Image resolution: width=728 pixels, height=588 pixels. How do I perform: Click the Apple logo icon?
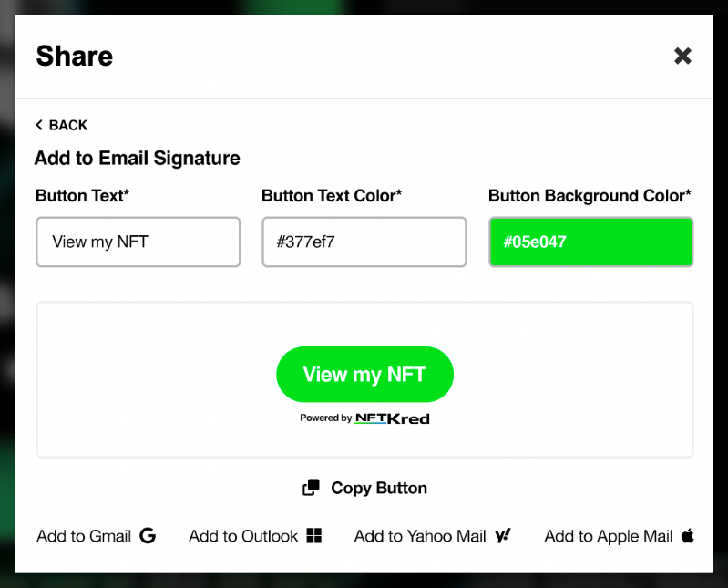(x=688, y=535)
